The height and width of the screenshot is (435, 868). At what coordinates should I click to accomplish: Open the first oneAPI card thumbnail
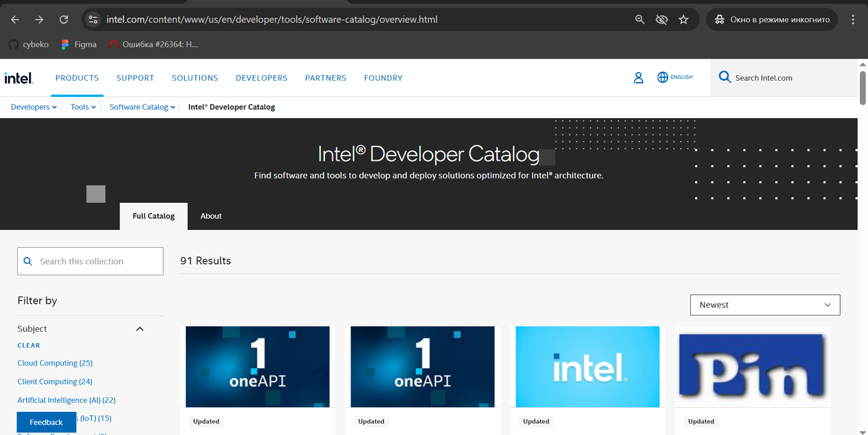pyautogui.click(x=258, y=367)
